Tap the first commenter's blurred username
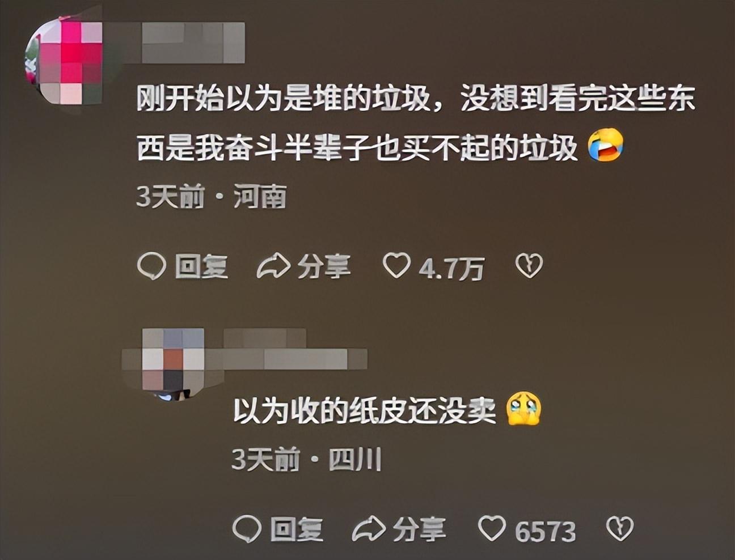Viewport: 735px width, 560px height. coord(193,43)
